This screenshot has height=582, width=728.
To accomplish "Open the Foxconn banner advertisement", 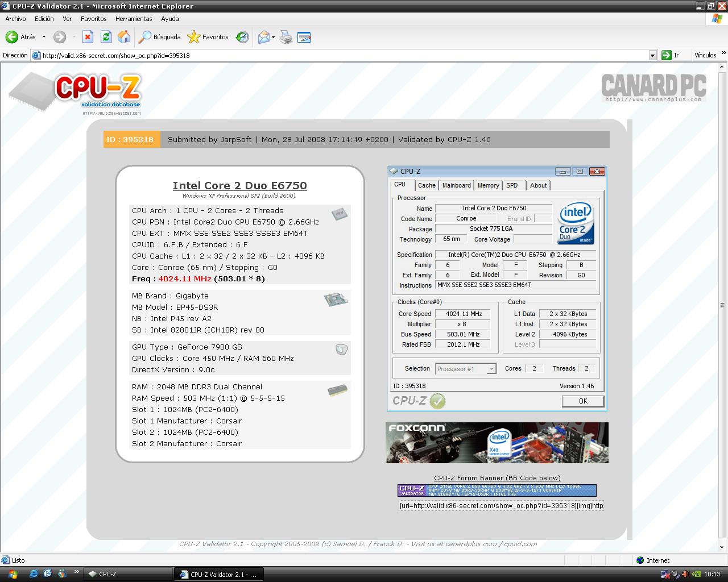I will (x=497, y=442).
